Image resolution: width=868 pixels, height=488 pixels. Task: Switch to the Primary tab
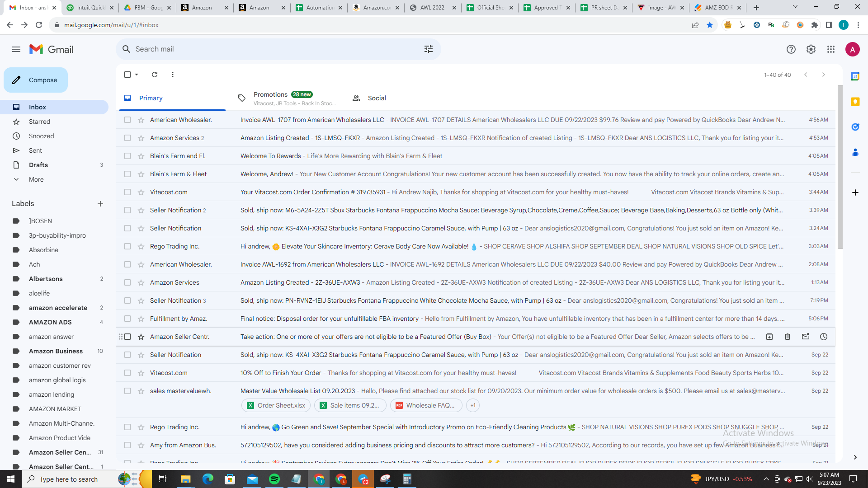(172, 98)
